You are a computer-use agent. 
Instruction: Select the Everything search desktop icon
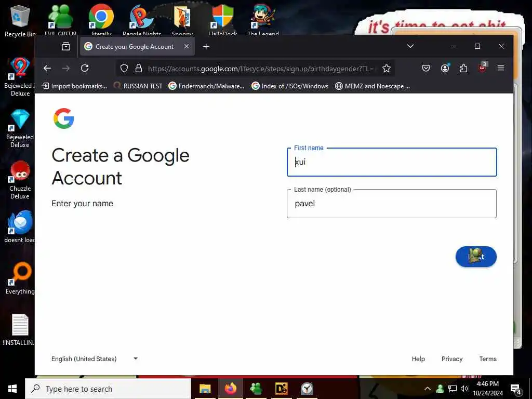[x=20, y=278]
